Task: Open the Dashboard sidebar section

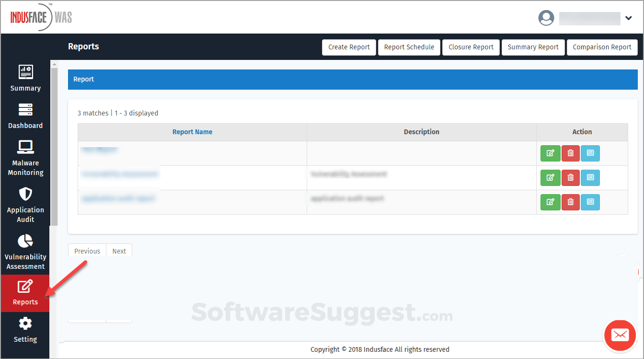Action: (x=25, y=116)
